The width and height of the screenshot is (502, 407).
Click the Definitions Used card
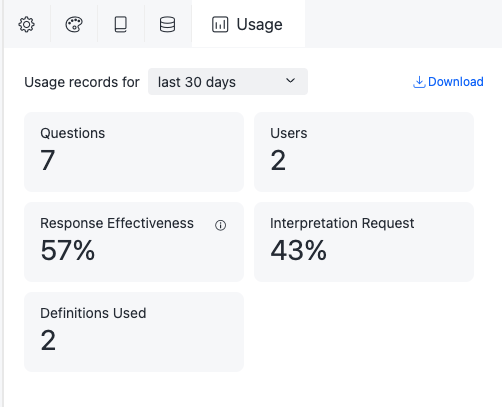(x=134, y=332)
